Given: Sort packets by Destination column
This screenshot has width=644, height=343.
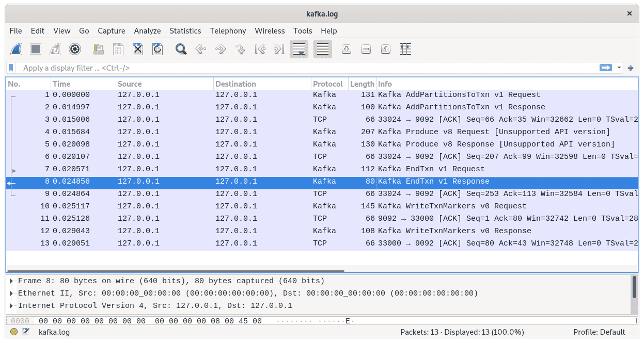Looking at the screenshot, I should coord(262,84).
